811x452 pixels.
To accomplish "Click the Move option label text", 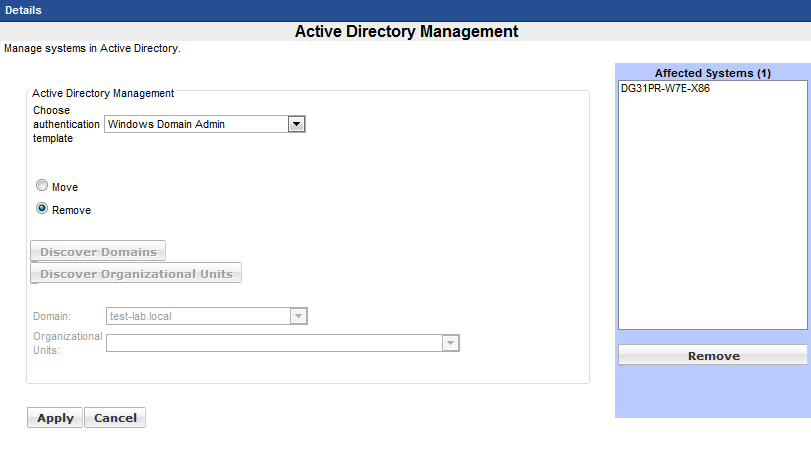I will [65, 187].
